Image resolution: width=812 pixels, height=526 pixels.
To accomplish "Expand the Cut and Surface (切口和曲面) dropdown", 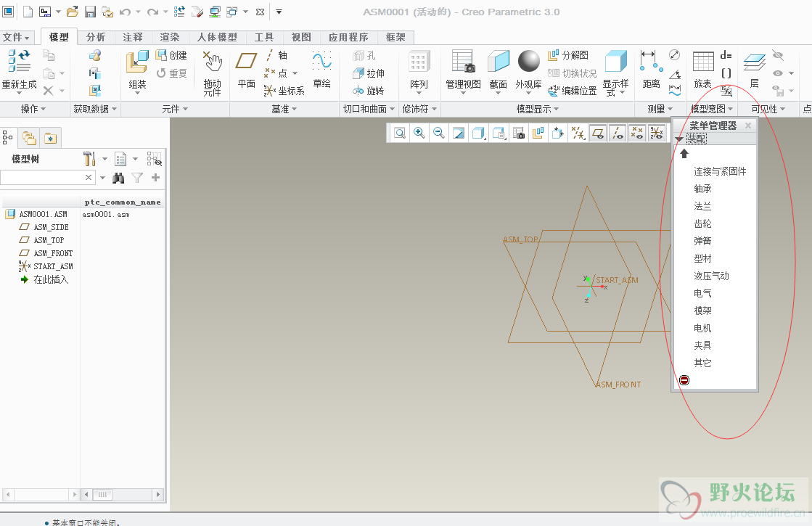I will pyautogui.click(x=369, y=109).
